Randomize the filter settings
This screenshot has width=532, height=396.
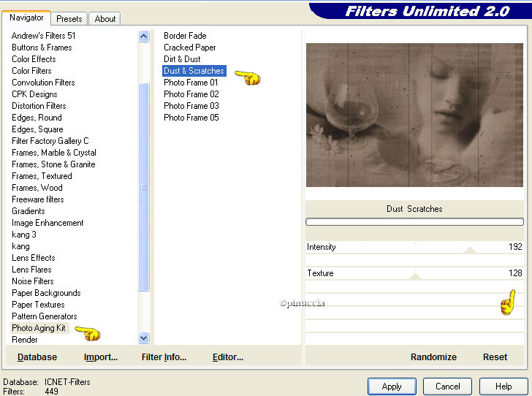tap(433, 357)
